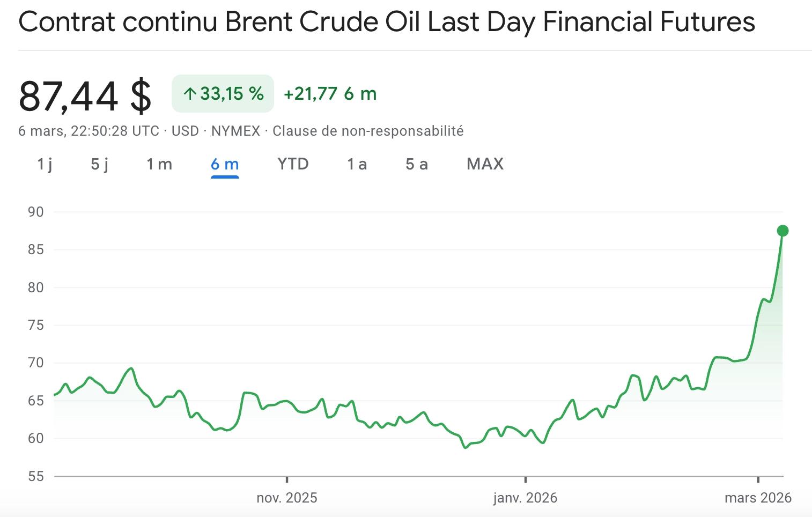
Task: Click the nov. 2025 axis label
Action: coord(287,498)
